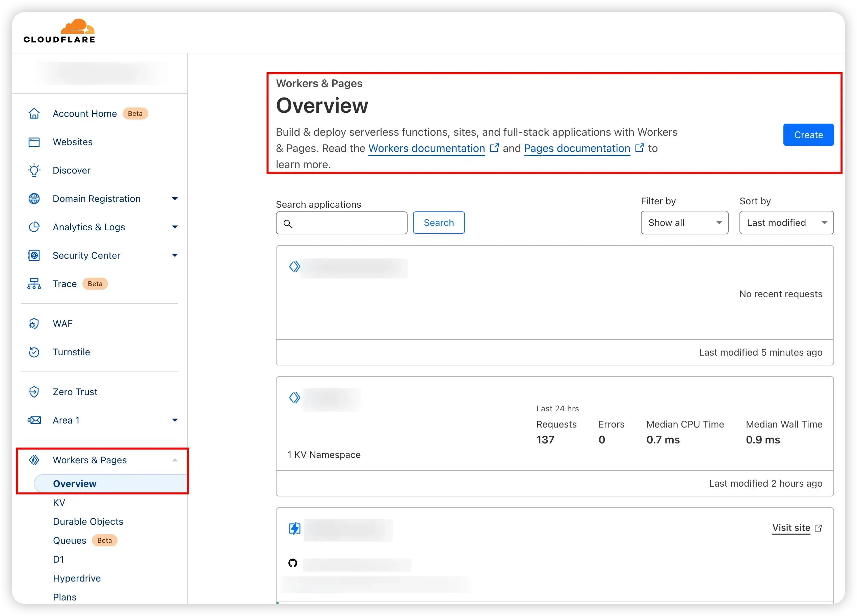Collapse the Workers & Pages section
The image size is (857, 616).
(x=175, y=460)
